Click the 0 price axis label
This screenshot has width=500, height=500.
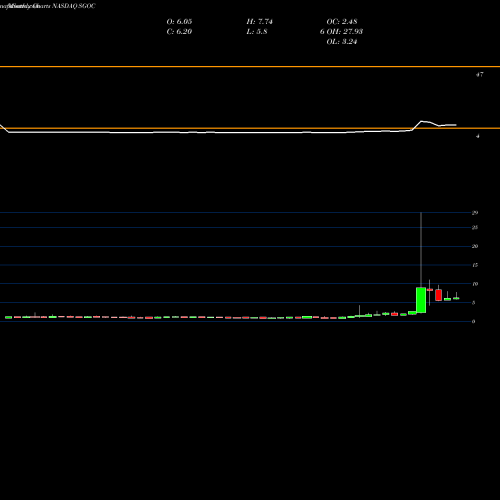coord(474,322)
